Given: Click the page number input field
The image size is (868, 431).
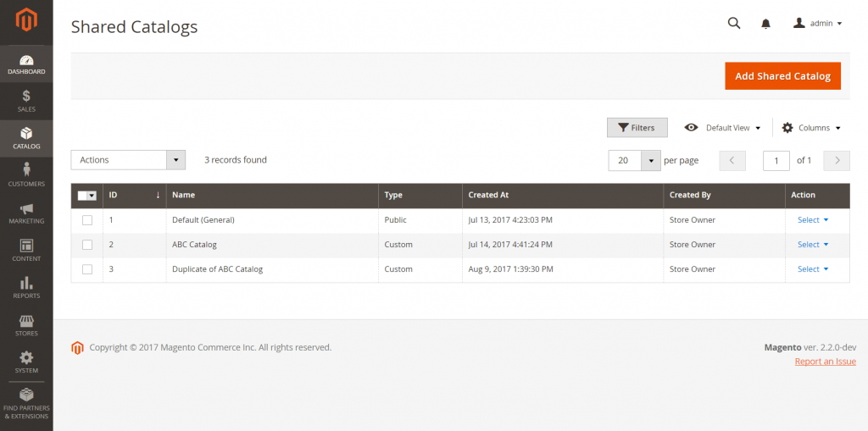Looking at the screenshot, I should click(x=776, y=160).
